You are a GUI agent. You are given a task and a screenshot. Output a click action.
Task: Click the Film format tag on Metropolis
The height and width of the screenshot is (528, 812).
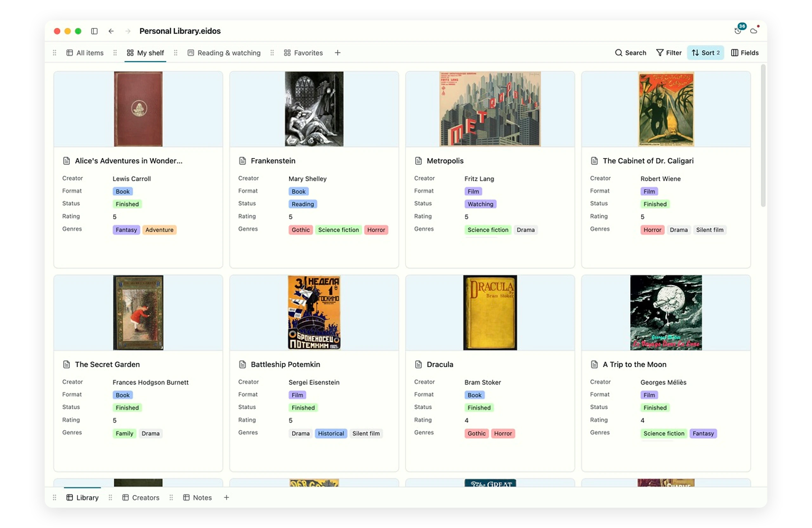pos(473,191)
